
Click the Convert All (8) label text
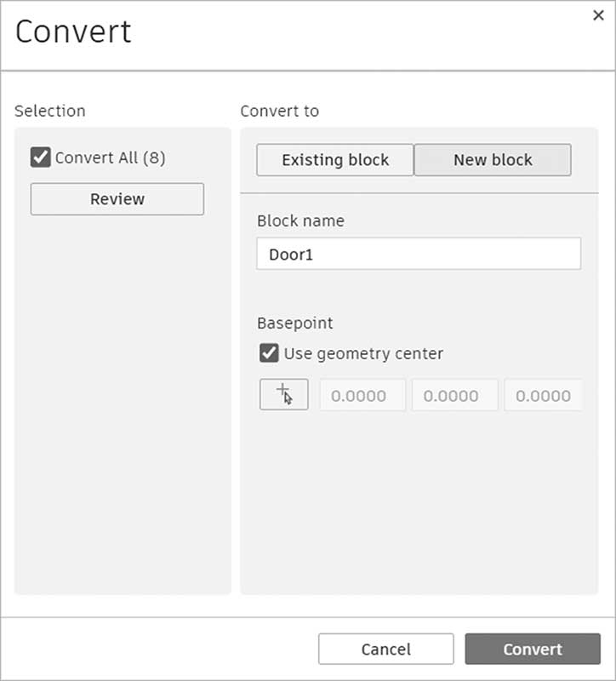click(x=111, y=157)
